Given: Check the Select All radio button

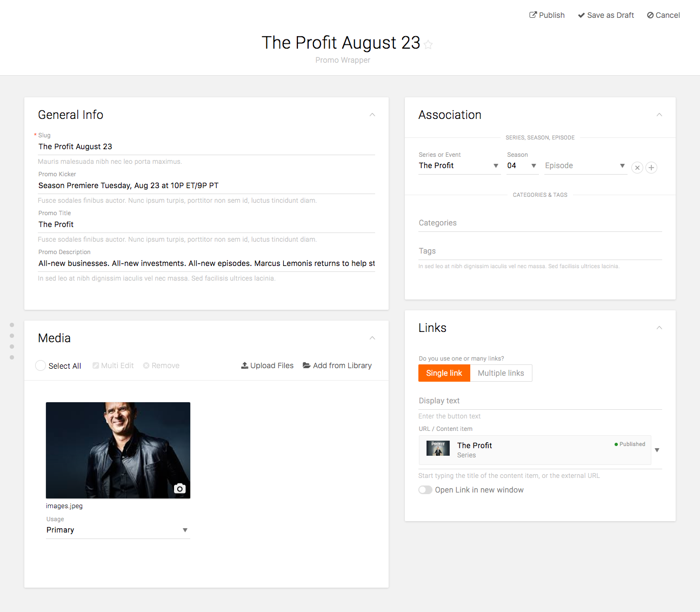Looking at the screenshot, I should (x=41, y=365).
